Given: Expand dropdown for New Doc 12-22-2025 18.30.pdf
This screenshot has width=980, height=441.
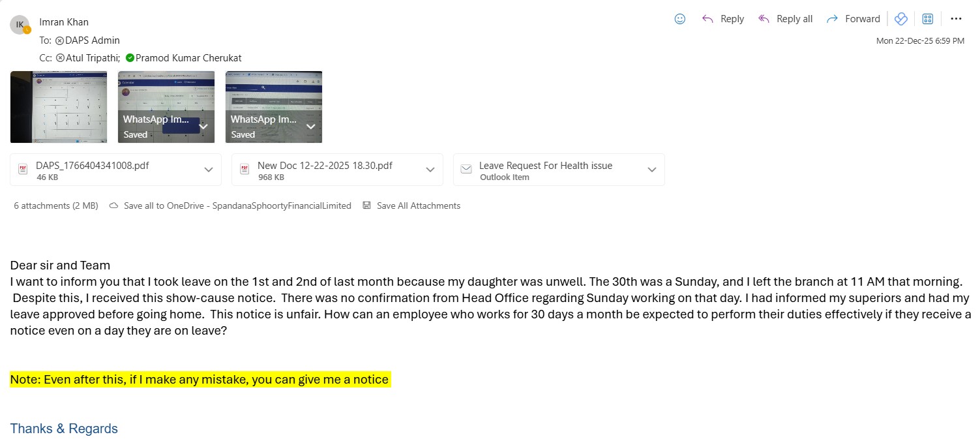Looking at the screenshot, I should pyautogui.click(x=430, y=170).
